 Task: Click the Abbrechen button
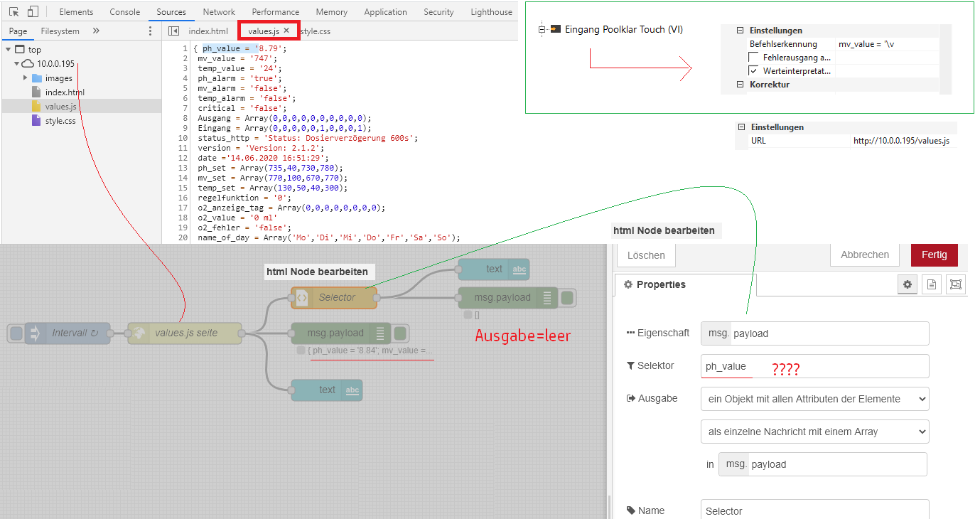tap(864, 255)
